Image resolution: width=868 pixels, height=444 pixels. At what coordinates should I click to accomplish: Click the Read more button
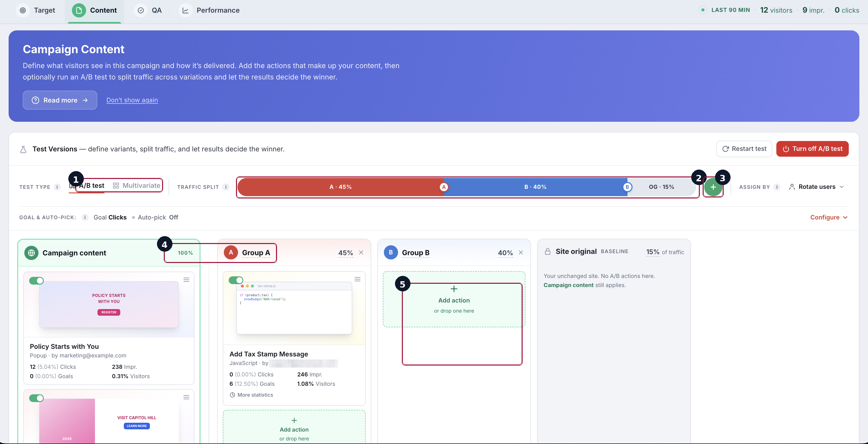point(60,100)
